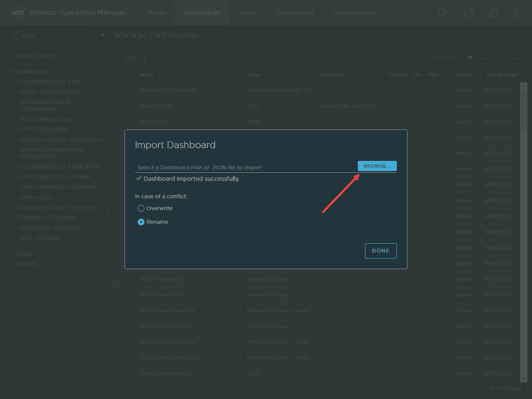Open the Administration menu
Screen dimensions: 532x399
(x=355, y=13)
